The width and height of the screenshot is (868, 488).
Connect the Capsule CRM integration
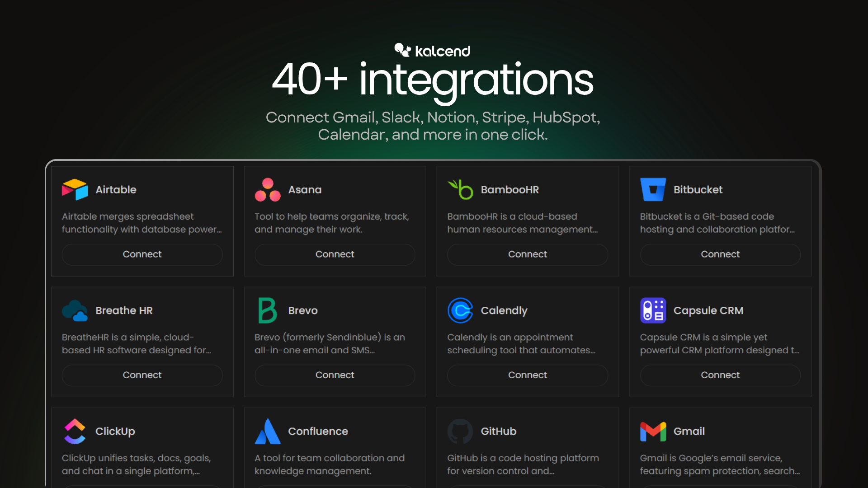(720, 375)
